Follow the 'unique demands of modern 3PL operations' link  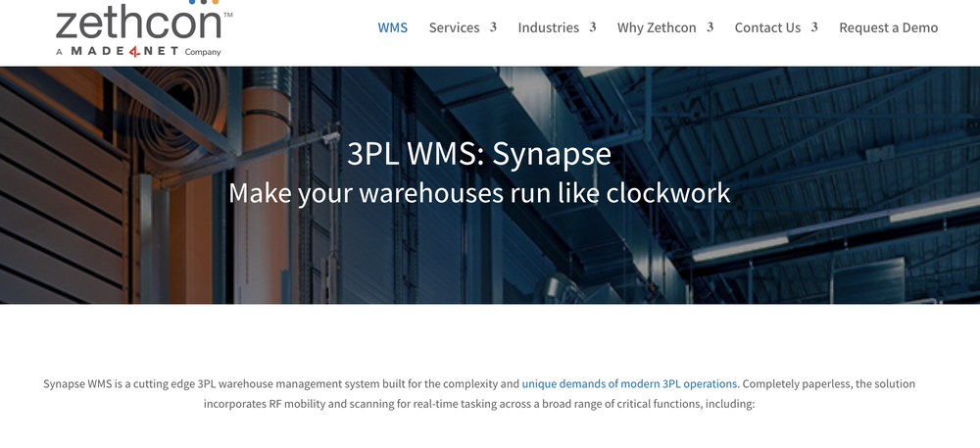[629, 383]
